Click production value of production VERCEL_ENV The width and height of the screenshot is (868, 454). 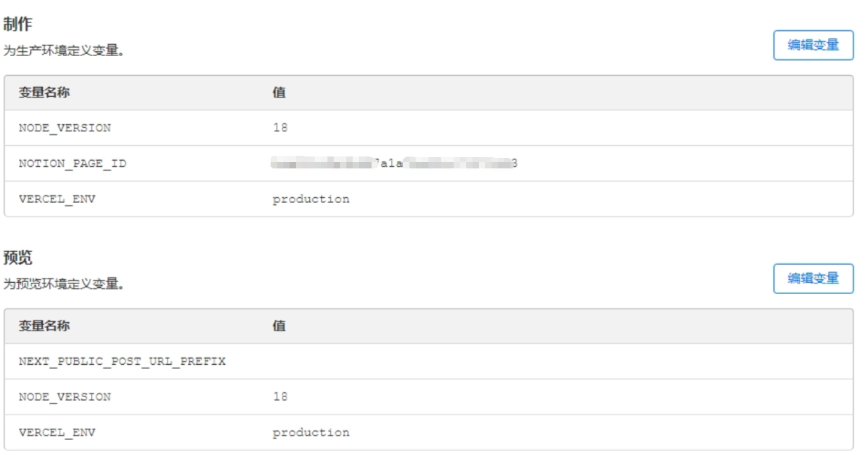coord(311,199)
